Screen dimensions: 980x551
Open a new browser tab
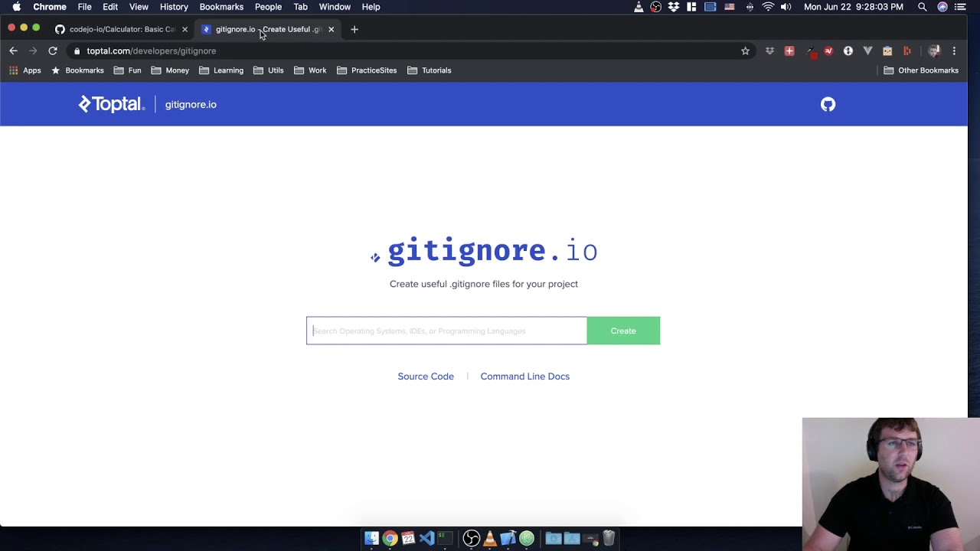click(x=354, y=29)
